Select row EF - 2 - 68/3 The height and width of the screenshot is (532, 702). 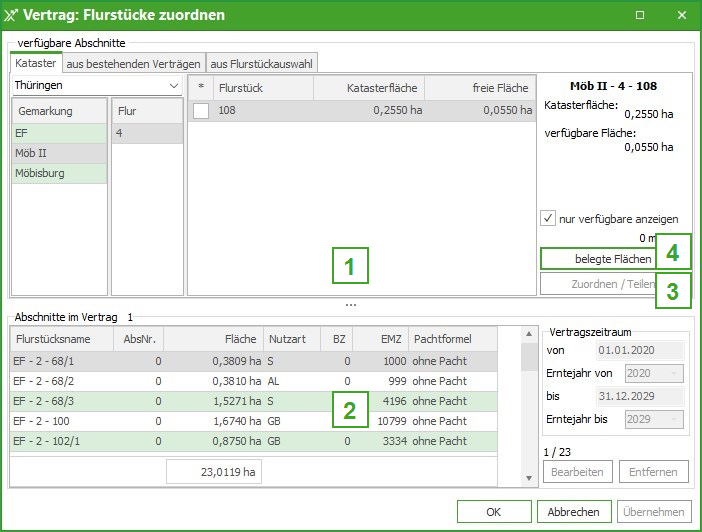[x=60, y=401]
